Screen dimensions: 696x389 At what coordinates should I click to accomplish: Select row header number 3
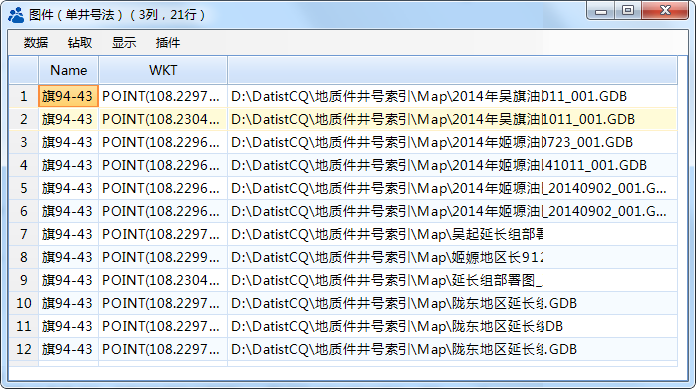[x=24, y=143]
